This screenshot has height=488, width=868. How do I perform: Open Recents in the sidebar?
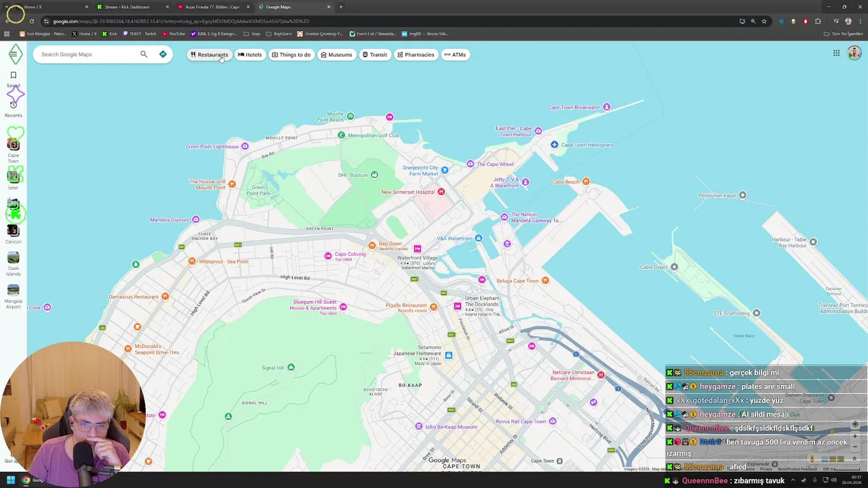[x=13, y=105]
